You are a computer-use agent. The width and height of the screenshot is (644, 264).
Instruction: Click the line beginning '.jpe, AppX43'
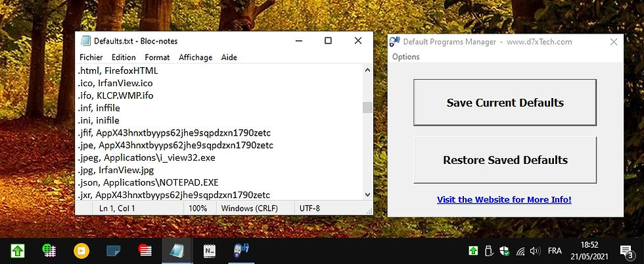[175, 145]
